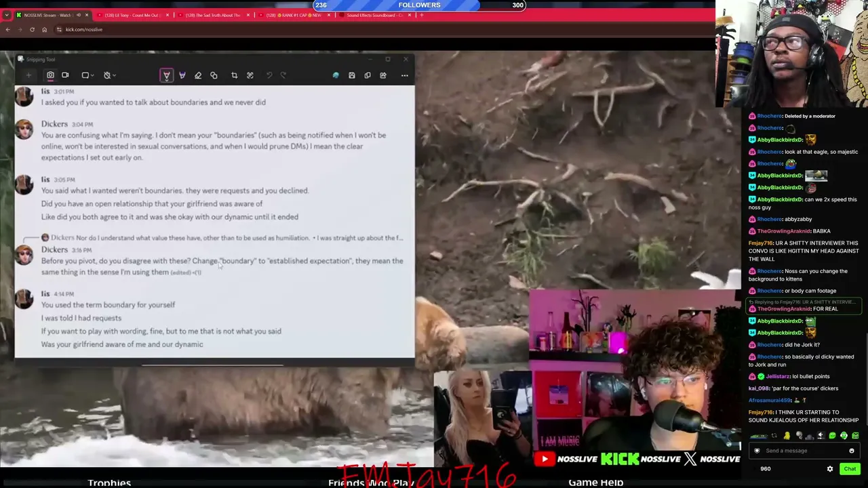This screenshot has height=488, width=868.
Task: Click the Game Help label
Action: click(x=595, y=483)
